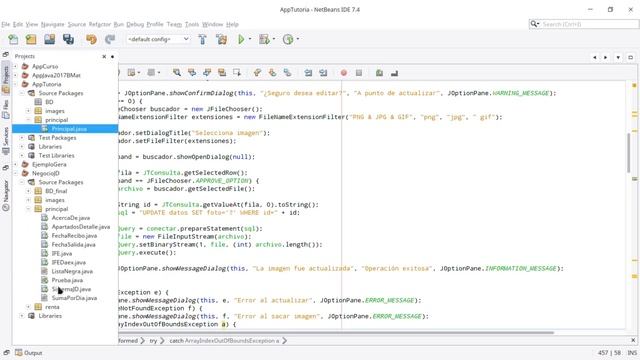Open the Debug Project dropdown arrow
Image resolution: width=640 pixels, height=360 pixels.
[273, 39]
